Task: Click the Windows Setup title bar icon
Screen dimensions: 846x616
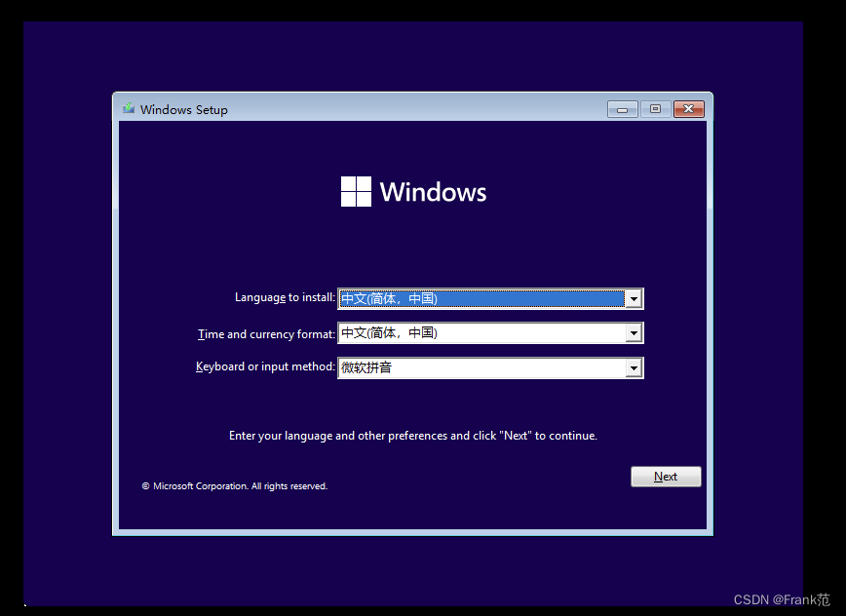Action: pyautogui.click(x=129, y=108)
